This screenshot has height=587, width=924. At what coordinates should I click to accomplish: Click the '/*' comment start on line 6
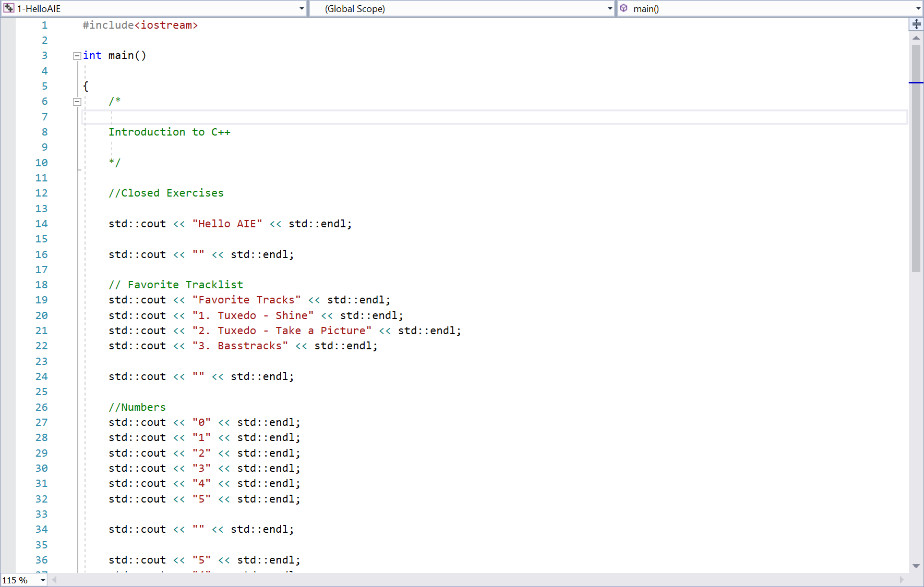[x=115, y=101]
